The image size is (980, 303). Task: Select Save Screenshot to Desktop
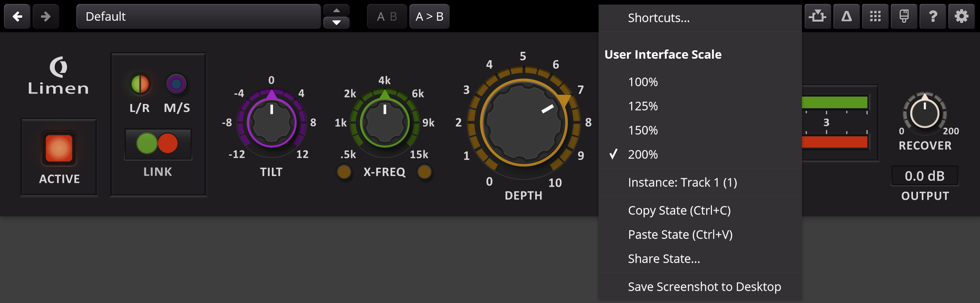[700, 287]
